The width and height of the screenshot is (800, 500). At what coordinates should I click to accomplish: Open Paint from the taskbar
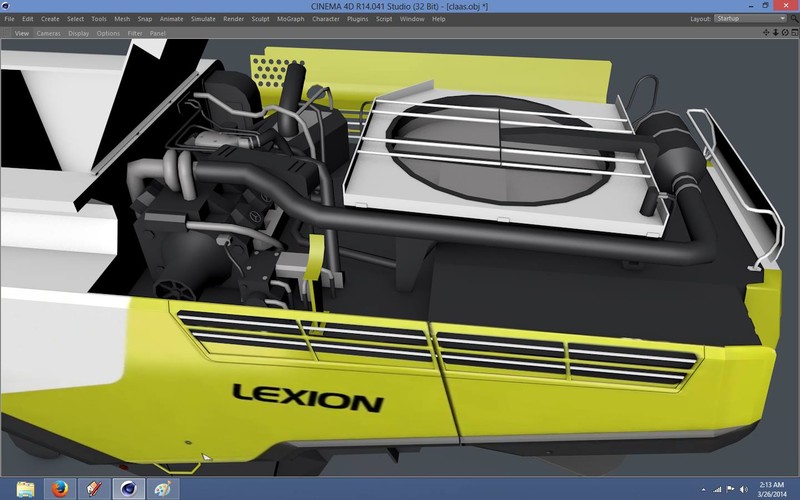[162, 488]
